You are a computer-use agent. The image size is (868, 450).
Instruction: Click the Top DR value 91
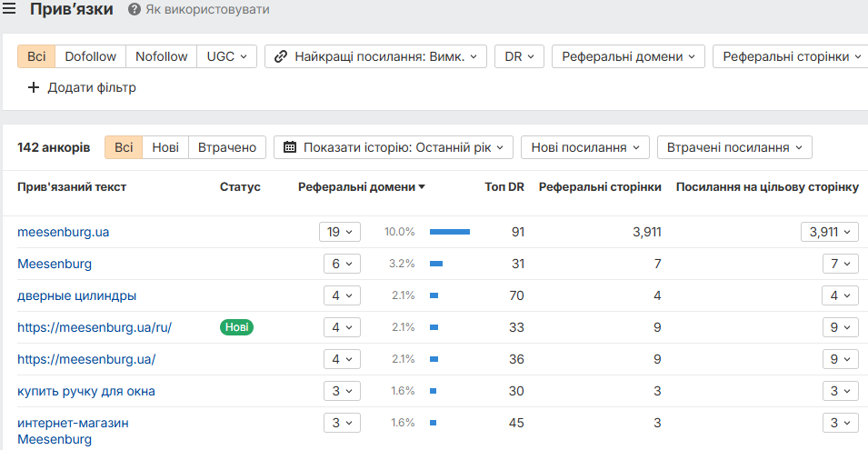(517, 232)
